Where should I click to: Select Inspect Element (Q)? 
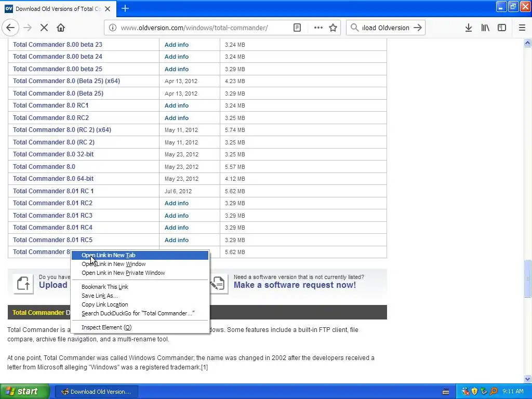(x=140, y=327)
